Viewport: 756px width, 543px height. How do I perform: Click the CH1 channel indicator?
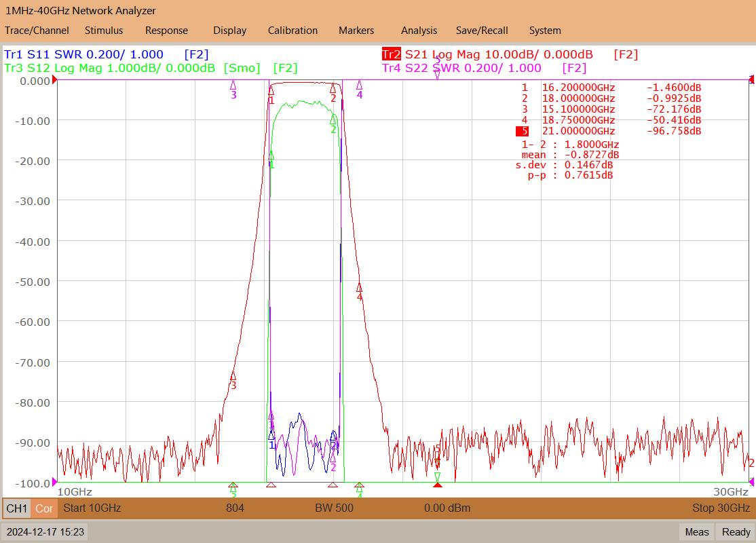tap(17, 508)
